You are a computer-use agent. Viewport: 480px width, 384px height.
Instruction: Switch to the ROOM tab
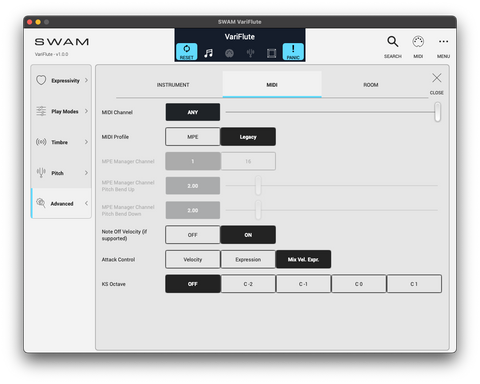[x=371, y=85]
